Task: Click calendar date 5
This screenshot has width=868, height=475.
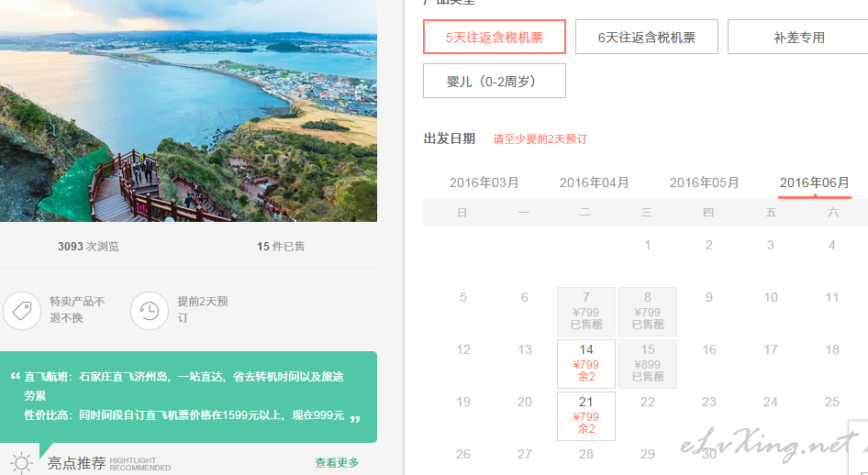Action: [x=463, y=297]
